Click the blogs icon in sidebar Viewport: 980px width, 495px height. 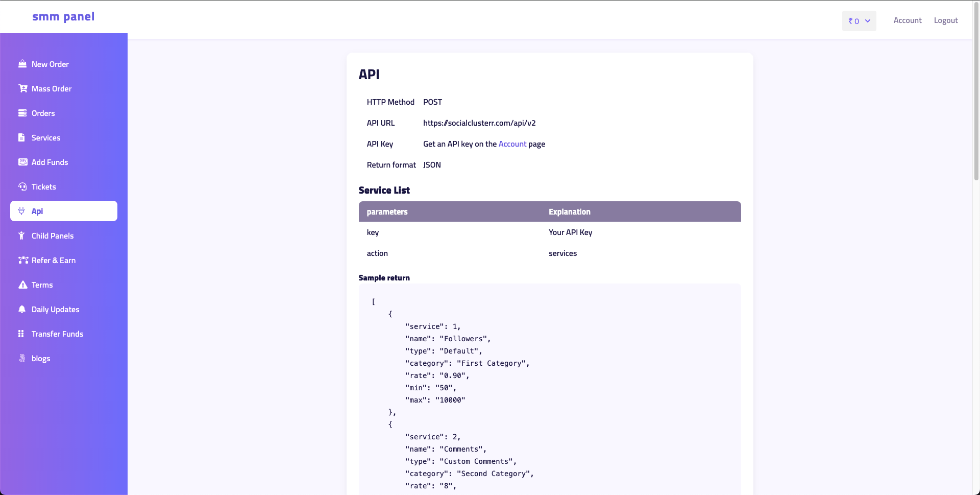point(22,358)
